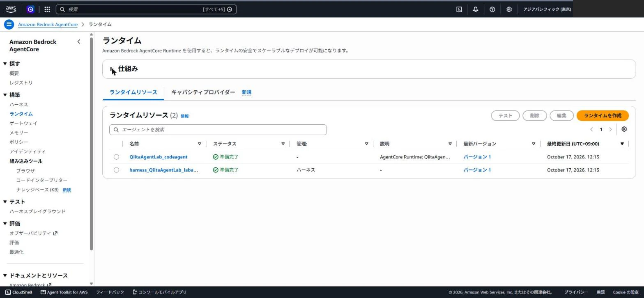Collapse the テスト navigation group

pos(5,202)
